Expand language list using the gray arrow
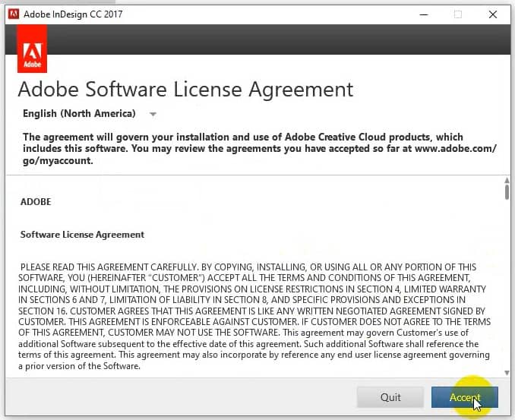The width and height of the screenshot is (515, 420). click(x=153, y=115)
